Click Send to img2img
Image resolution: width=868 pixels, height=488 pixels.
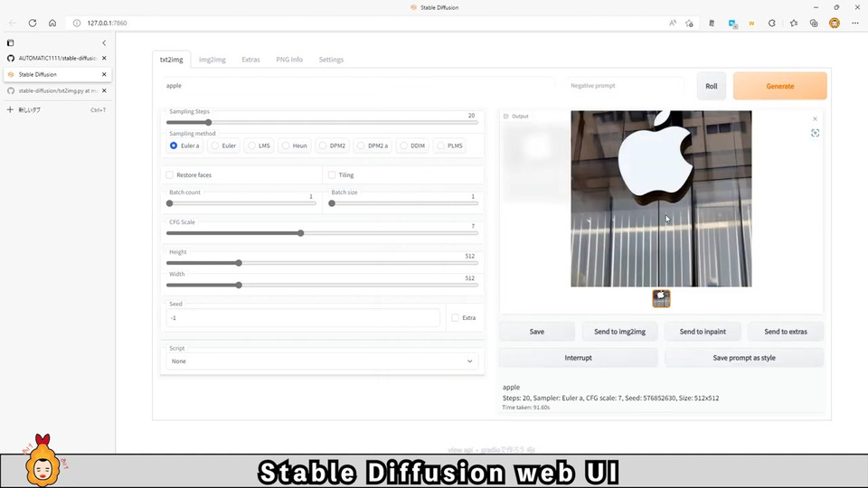(619, 332)
